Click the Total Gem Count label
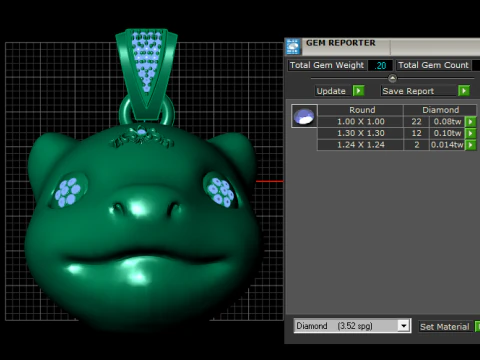The image size is (480, 360). point(433,65)
